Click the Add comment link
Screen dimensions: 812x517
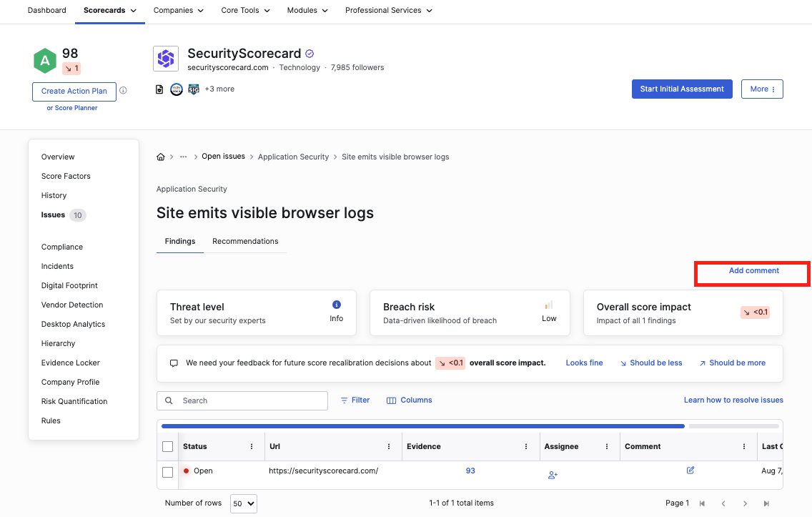point(753,271)
